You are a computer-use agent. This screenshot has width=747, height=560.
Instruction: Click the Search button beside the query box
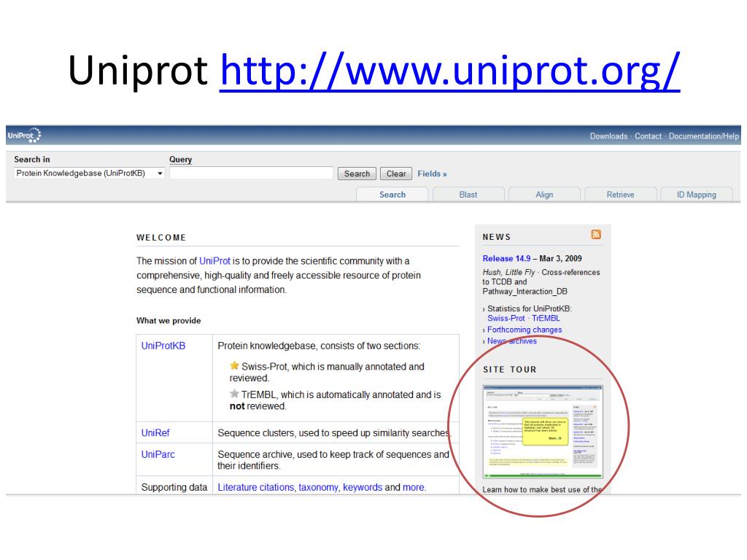coord(357,174)
